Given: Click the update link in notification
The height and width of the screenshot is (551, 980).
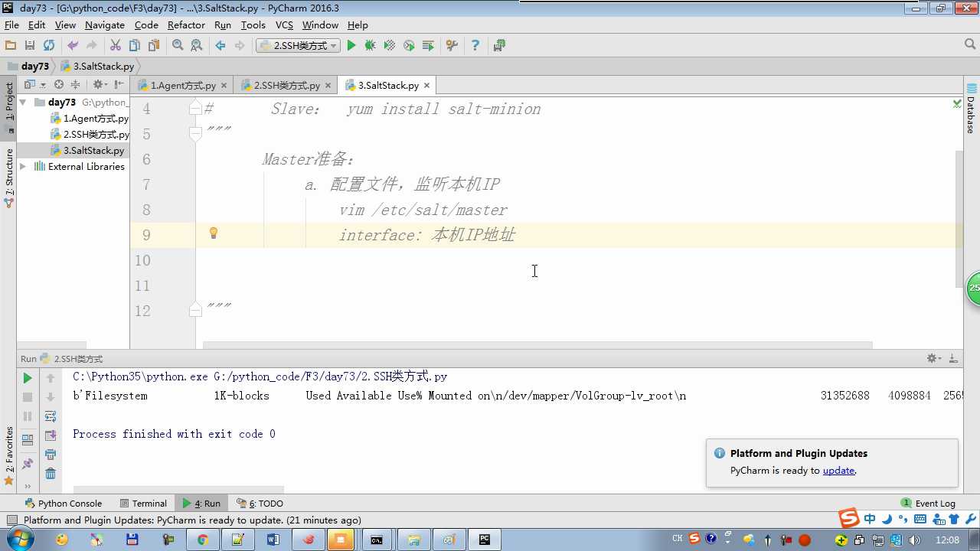Looking at the screenshot, I should click(838, 471).
